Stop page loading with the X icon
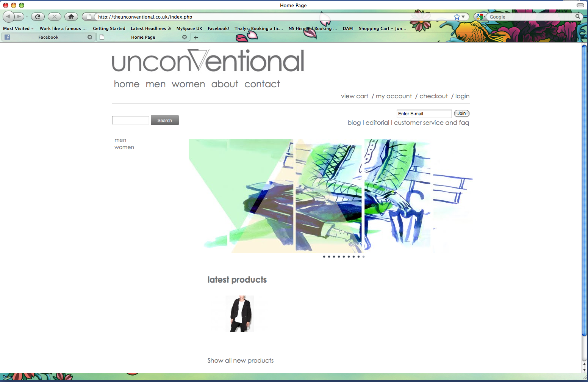588x382 pixels. pyautogui.click(x=54, y=16)
